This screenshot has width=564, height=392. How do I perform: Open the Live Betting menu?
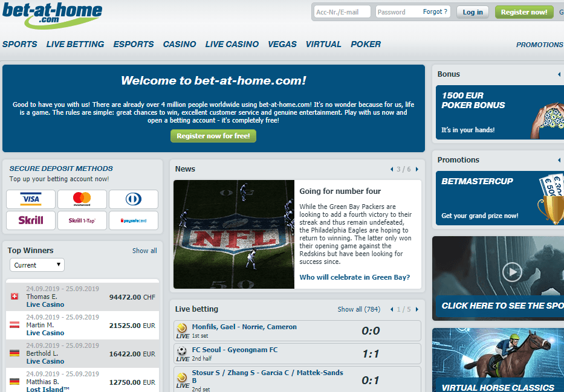[75, 44]
